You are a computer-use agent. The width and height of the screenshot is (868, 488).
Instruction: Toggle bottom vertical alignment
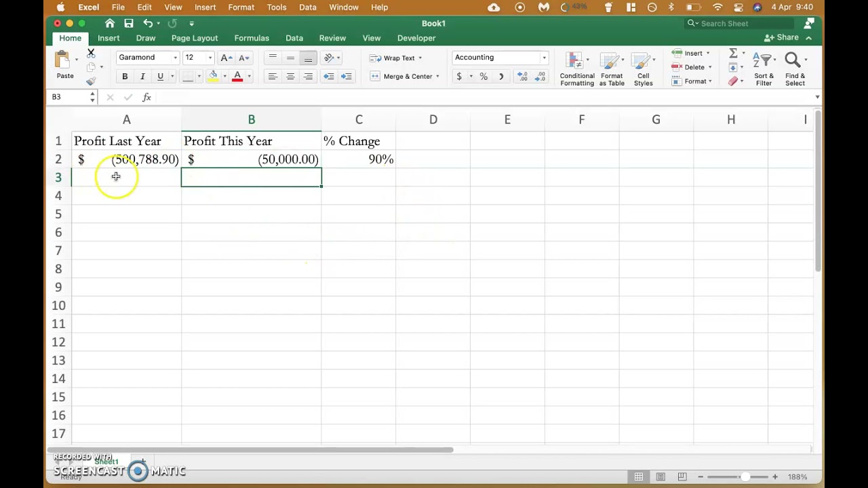308,58
